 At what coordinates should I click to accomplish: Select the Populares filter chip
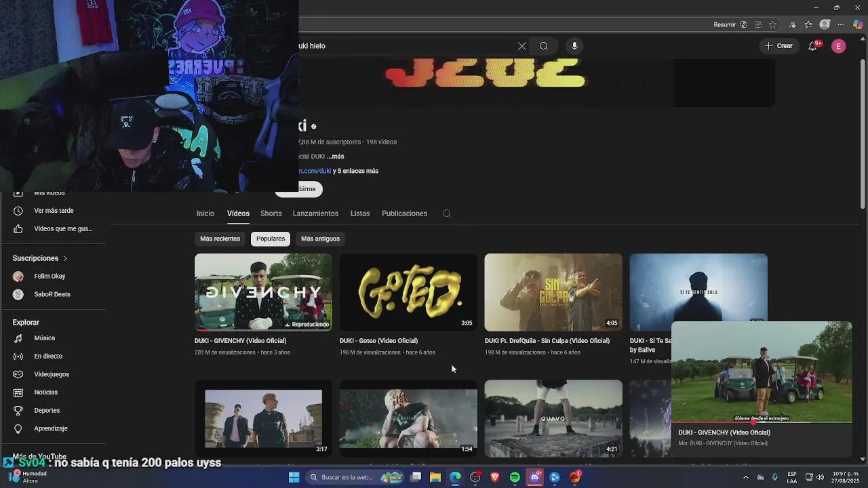[x=271, y=239]
